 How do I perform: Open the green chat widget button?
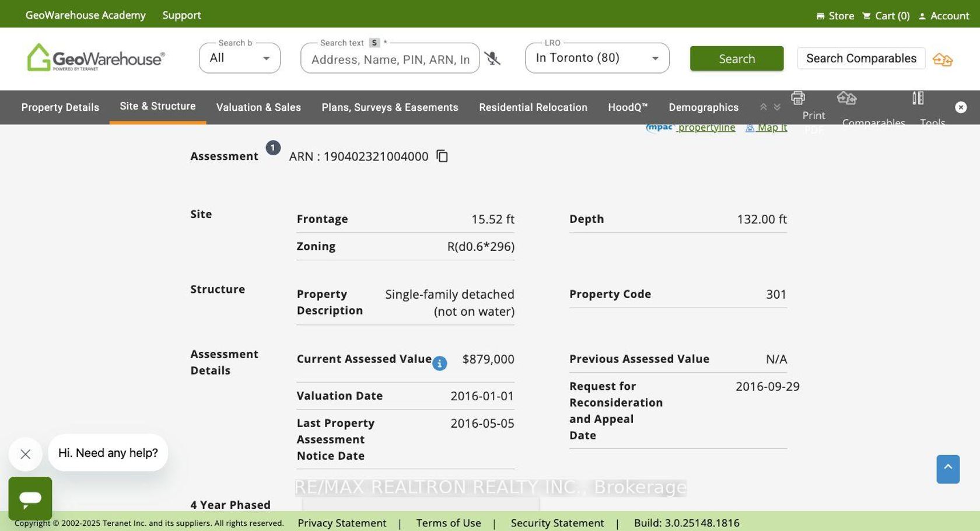(x=30, y=498)
